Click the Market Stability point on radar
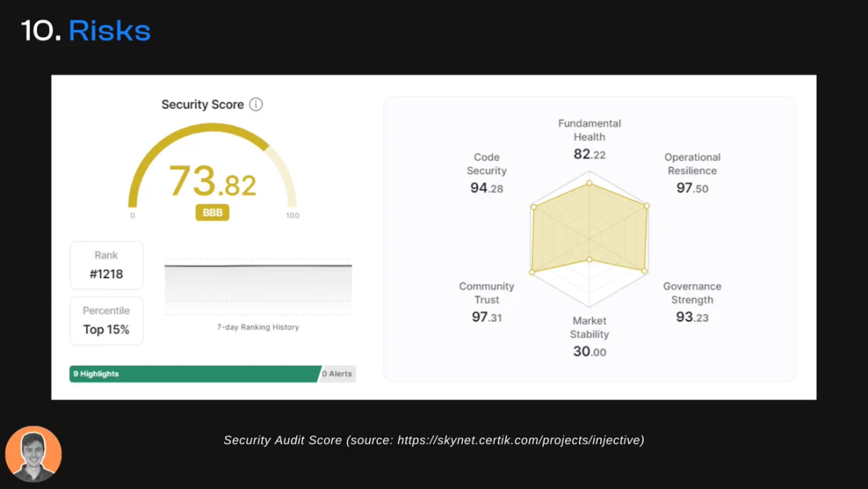 tap(590, 259)
